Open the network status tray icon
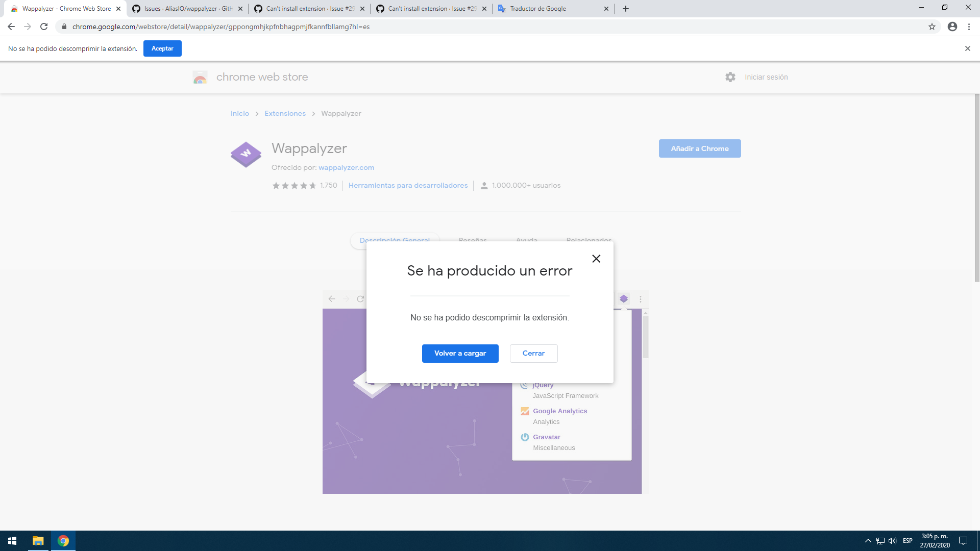 [880, 541]
